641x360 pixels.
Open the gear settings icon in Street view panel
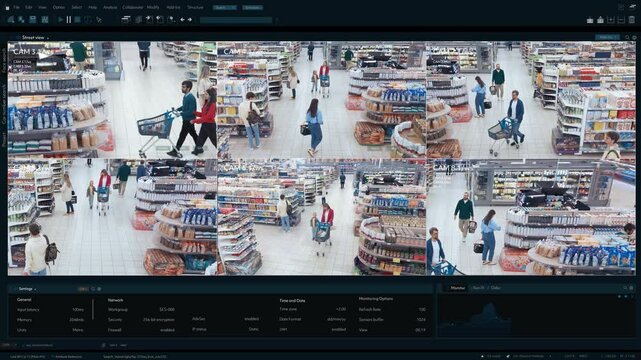click(x=634, y=37)
